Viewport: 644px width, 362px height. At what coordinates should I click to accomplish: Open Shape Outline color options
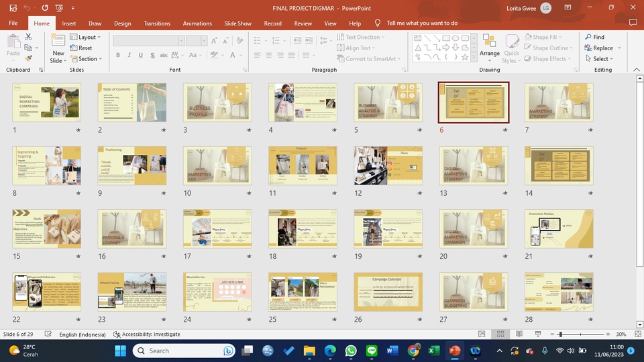click(x=548, y=48)
